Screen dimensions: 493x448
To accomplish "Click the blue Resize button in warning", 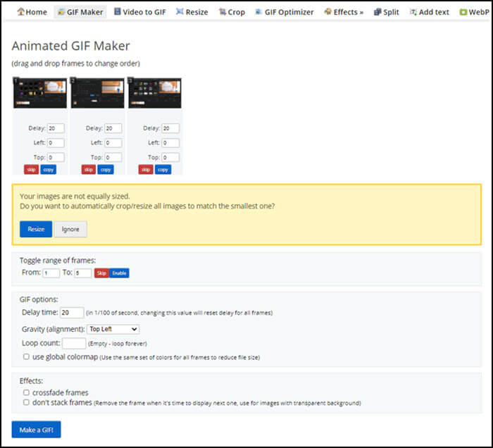I will [x=35, y=229].
